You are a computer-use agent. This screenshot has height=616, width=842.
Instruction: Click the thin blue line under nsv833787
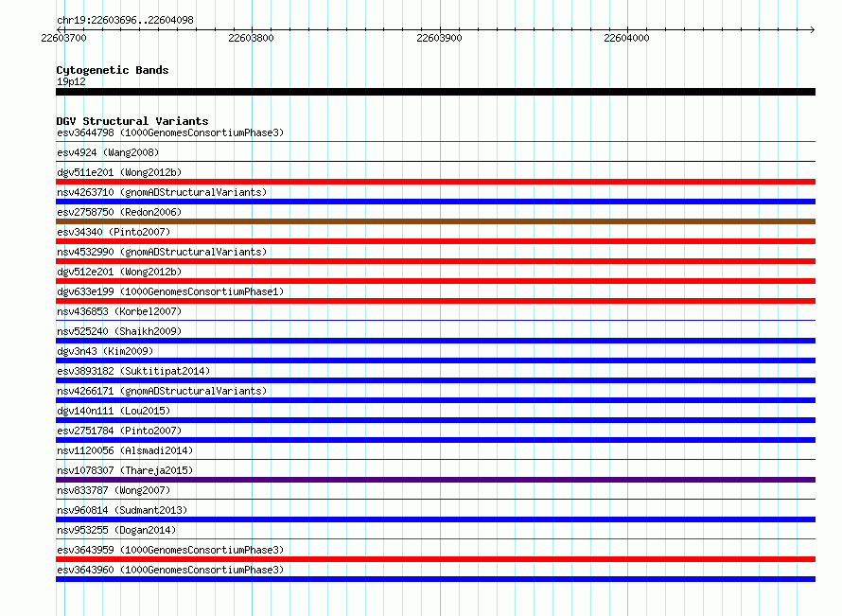click(435, 500)
